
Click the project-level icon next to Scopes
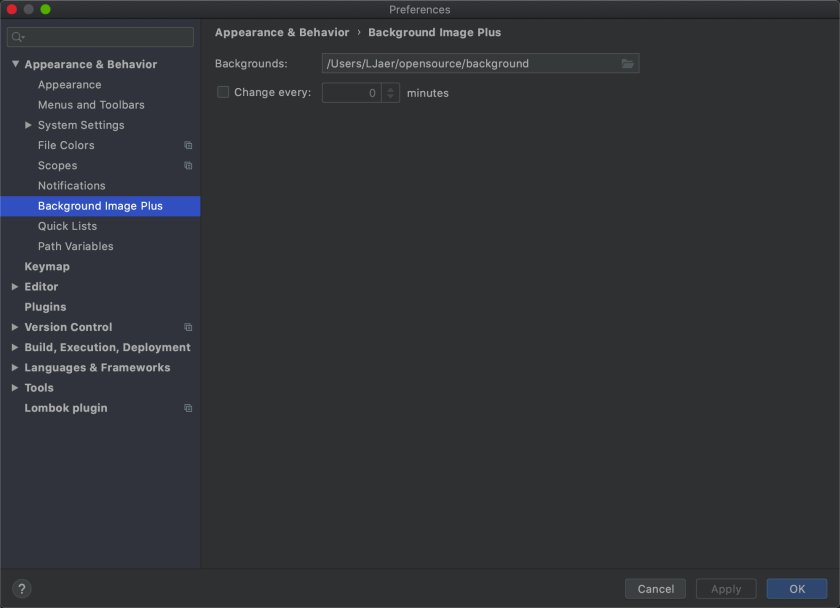[188, 166]
